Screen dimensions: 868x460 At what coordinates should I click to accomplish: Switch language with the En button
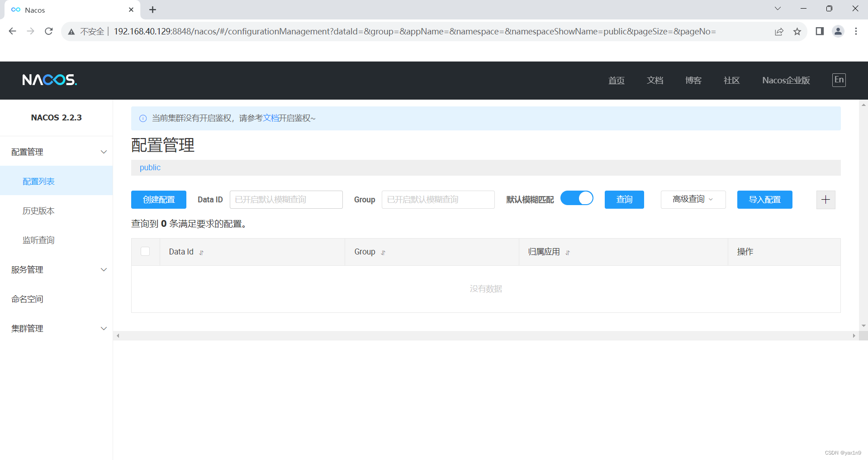click(x=839, y=80)
